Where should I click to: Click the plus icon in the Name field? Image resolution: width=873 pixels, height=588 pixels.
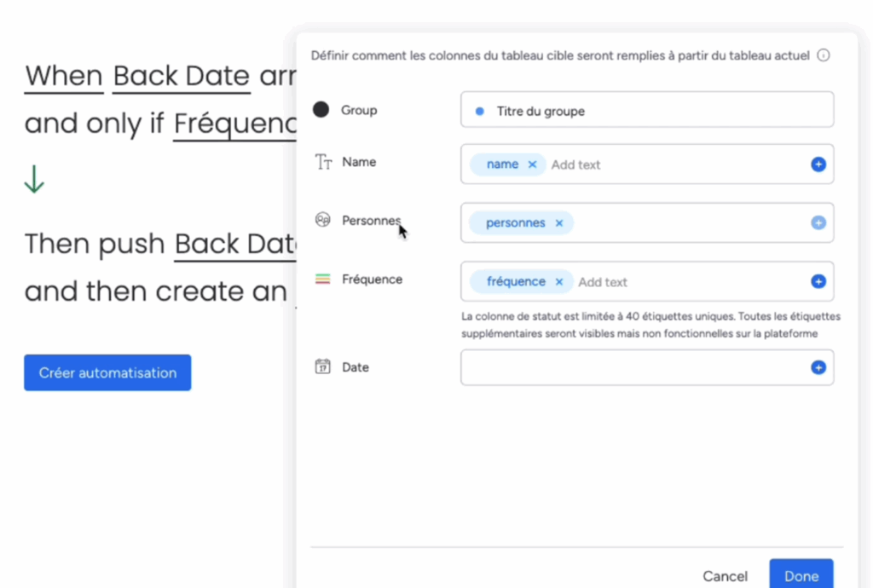[x=818, y=164]
